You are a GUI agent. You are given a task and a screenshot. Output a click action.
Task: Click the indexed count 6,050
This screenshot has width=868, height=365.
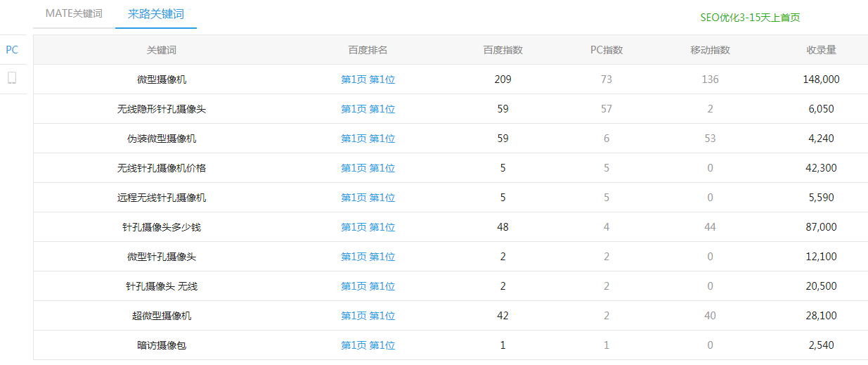pyautogui.click(x=821, y=109)
